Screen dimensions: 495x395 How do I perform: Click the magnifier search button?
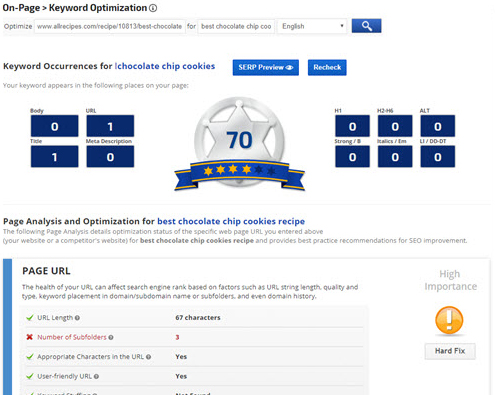pyautogui.click(x=366, y=26)
